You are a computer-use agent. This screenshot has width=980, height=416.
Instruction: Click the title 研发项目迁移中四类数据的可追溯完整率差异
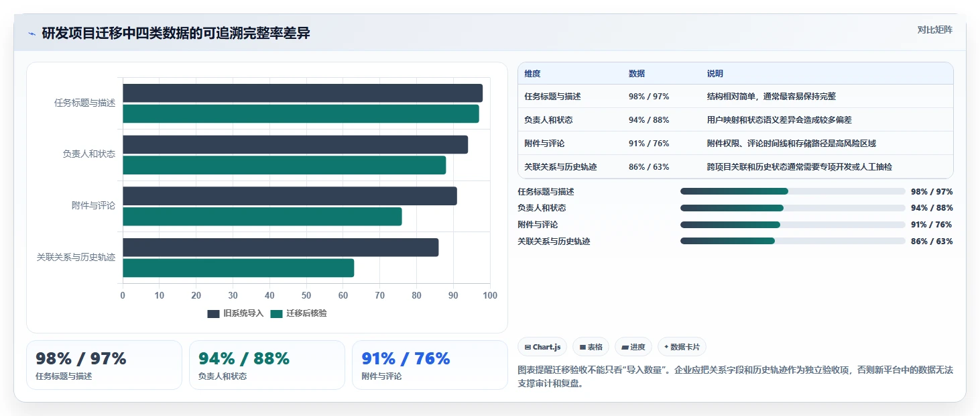[x=176, y=34]
